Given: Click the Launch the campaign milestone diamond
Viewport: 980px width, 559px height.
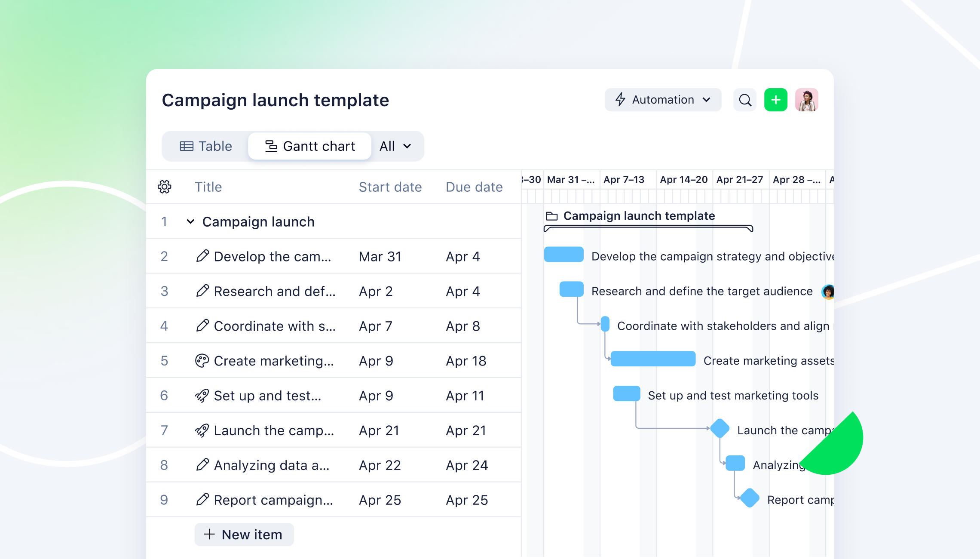Looking at the screenshot, I should pos(720,428).
